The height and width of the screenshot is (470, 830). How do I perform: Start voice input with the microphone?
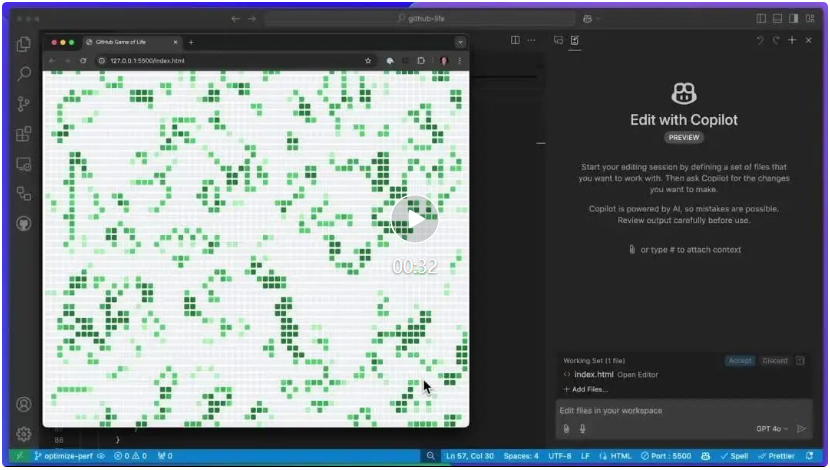click(x=582, y=429)
